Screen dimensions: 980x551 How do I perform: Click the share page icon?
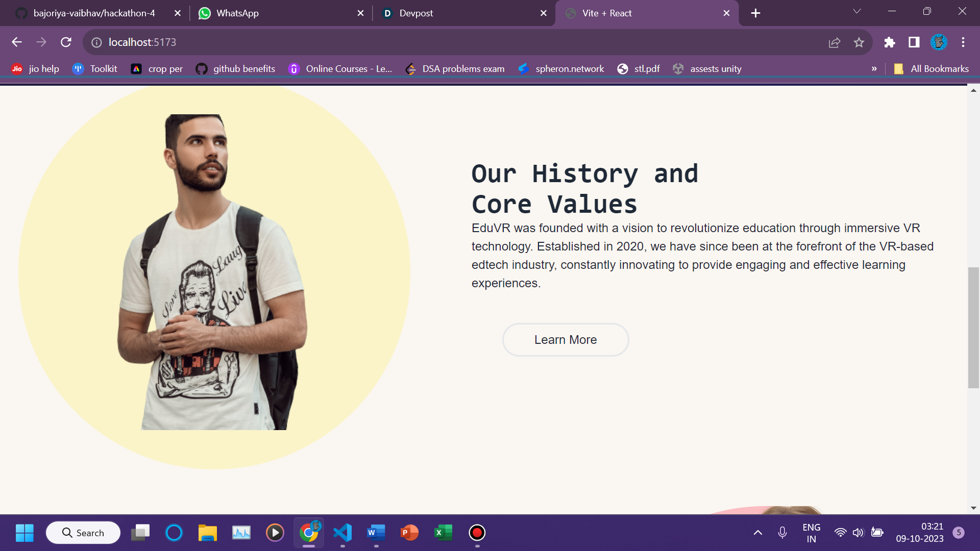[x=835, y=42]
